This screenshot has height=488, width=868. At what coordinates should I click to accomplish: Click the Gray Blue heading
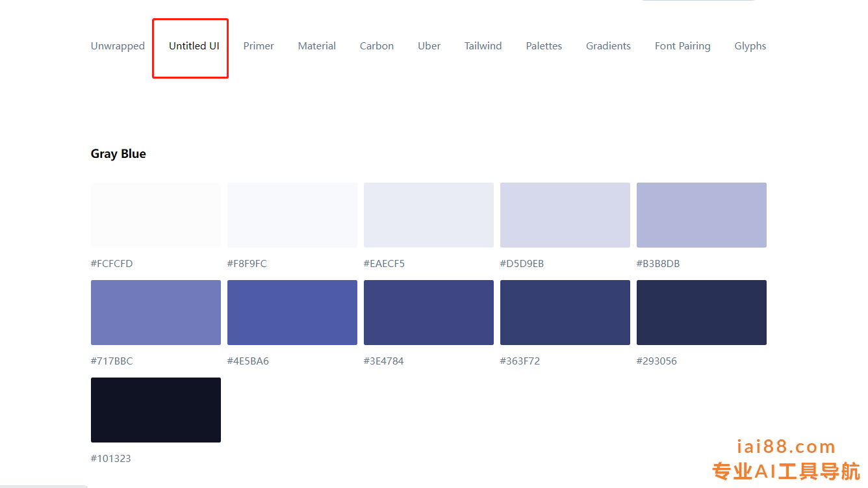[x=118, y=154]
